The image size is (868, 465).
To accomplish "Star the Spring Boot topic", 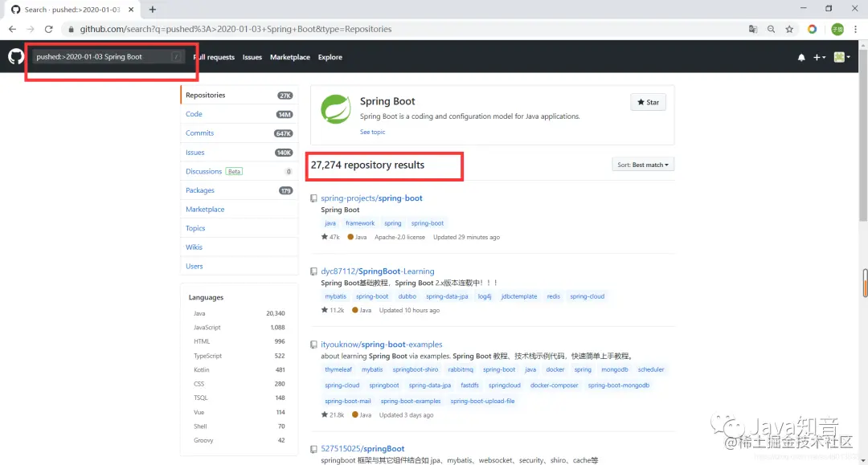I will (x=648, y=102).
